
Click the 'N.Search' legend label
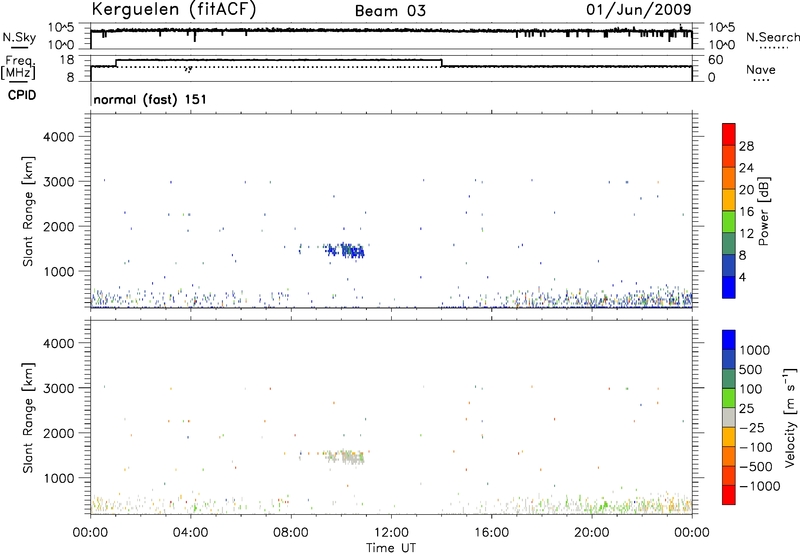pyautogui.click(x=772, y=37)
